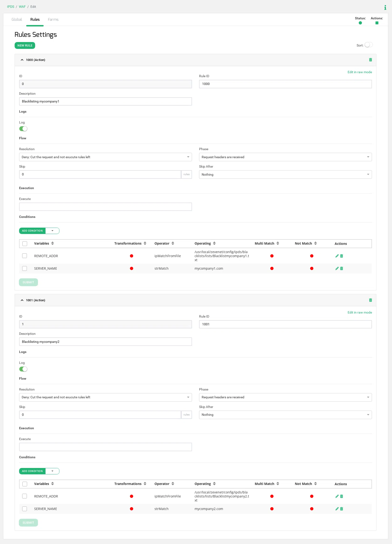The image size is (392, 544).
Task: Check the SERVER_NAME mycompany1.com row checkbox
Action: 25,268
